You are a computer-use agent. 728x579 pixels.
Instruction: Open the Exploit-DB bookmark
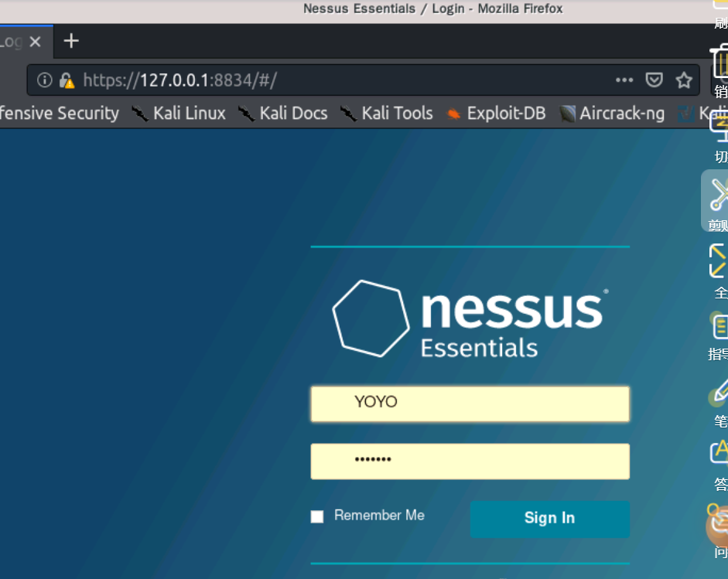pos(496,113)
